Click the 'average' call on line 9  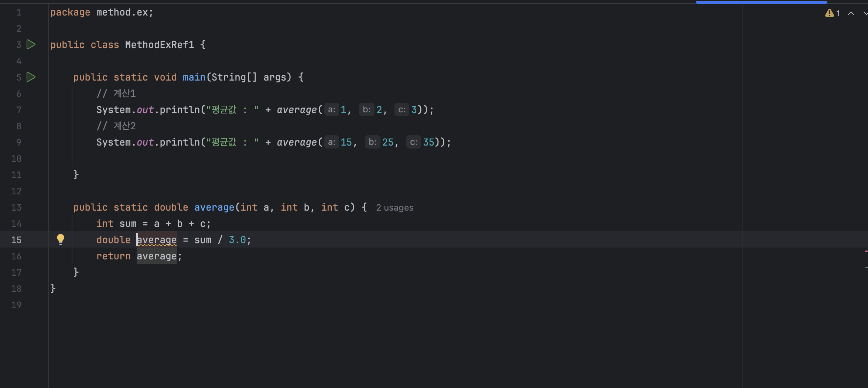coord(297,142)
